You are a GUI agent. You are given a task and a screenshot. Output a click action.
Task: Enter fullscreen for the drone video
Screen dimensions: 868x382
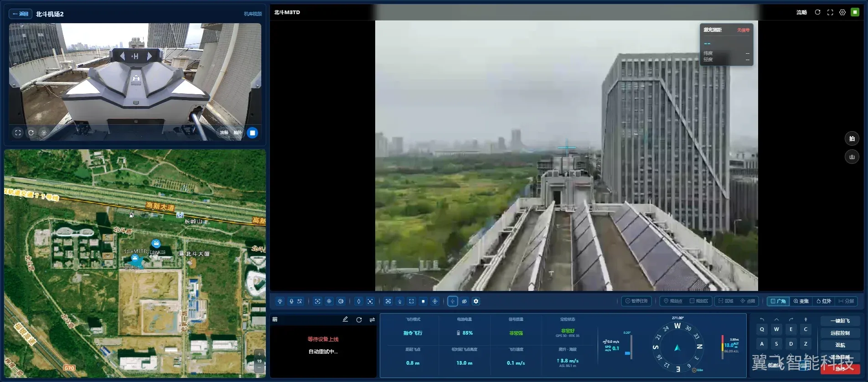830,12
